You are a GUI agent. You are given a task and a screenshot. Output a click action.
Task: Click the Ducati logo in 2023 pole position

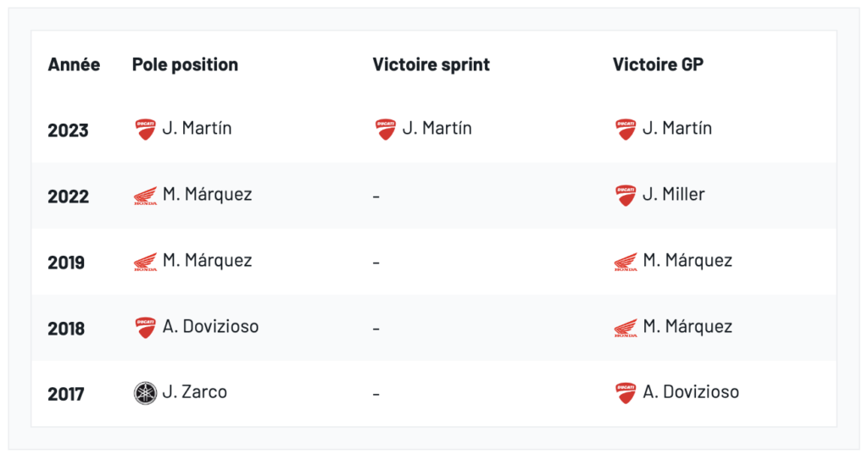pos(145,129)
